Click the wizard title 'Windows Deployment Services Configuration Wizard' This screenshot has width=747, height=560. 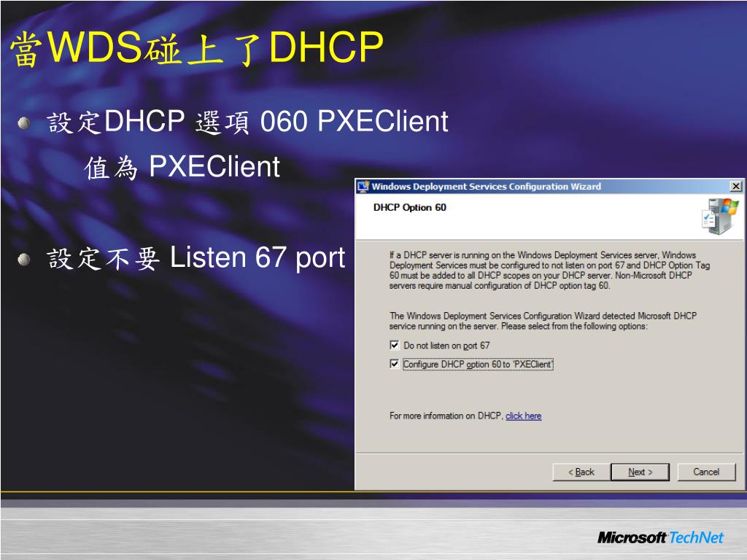[486, 186]
